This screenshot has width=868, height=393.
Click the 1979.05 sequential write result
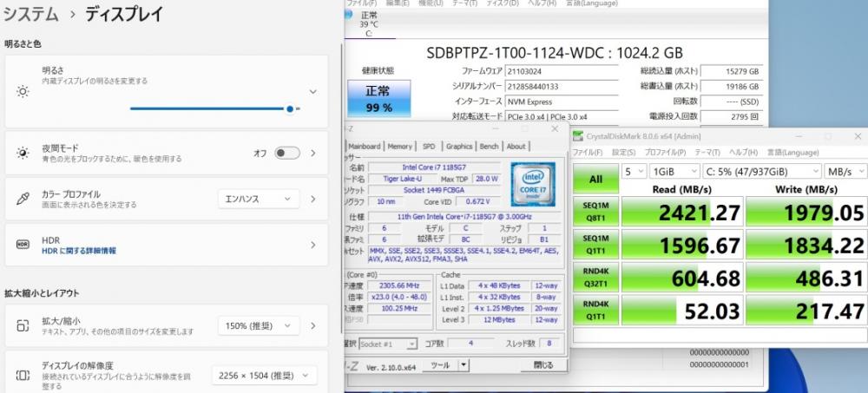pos(806,212)
